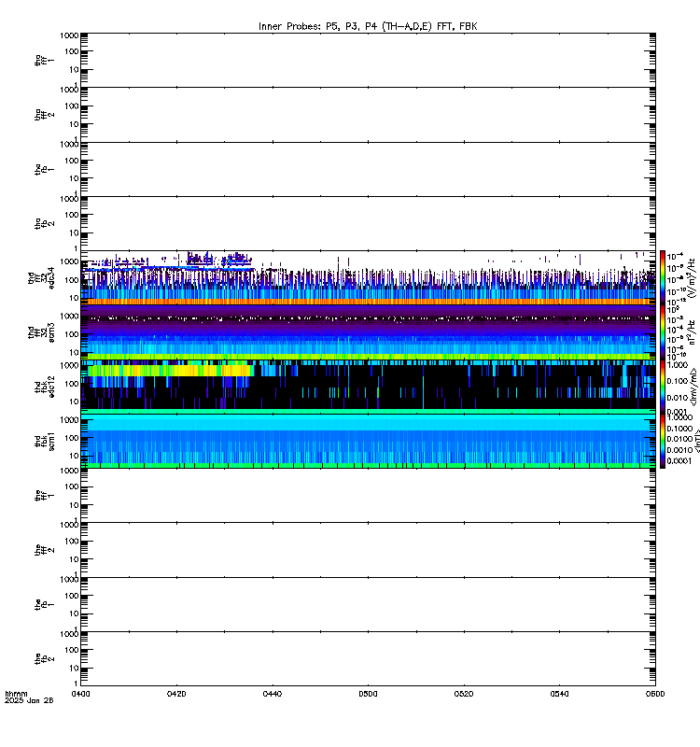Click the '(V/m)²/Hz' colorbar unit label

coord(692,278)
